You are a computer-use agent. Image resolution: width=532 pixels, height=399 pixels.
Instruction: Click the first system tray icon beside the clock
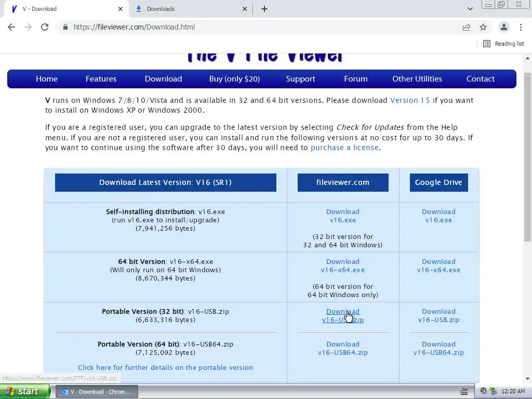tap(484, 391)
